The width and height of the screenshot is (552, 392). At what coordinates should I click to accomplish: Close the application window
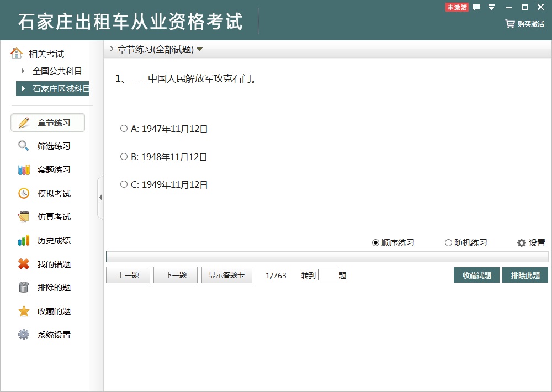pos(541,7)
